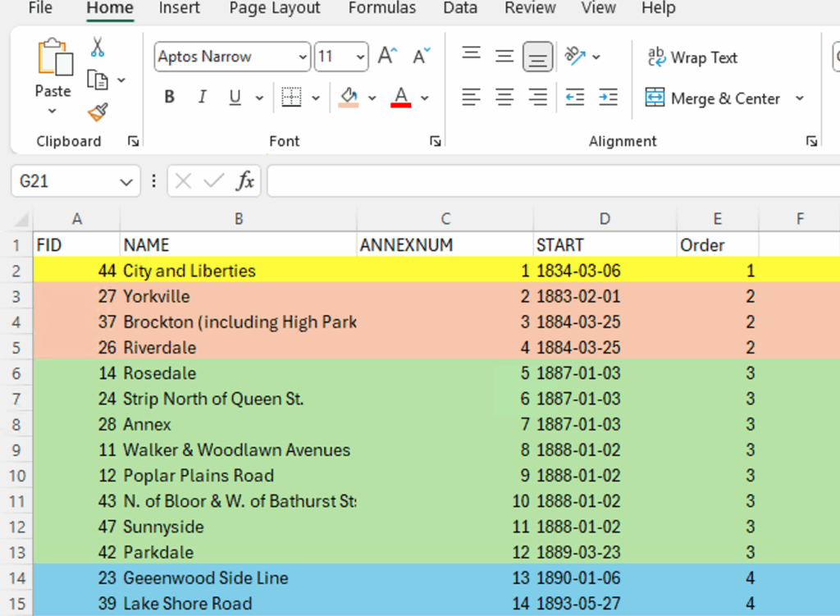Toggle Bold formatting
Image resolution: width=840 pixels, height=616 pixels.
170,98
